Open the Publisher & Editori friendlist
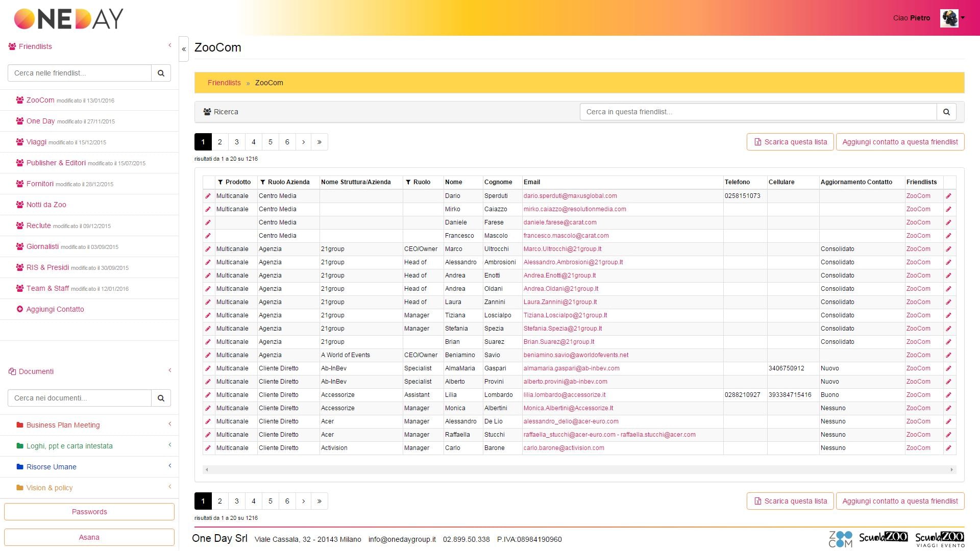 (56, 163)
